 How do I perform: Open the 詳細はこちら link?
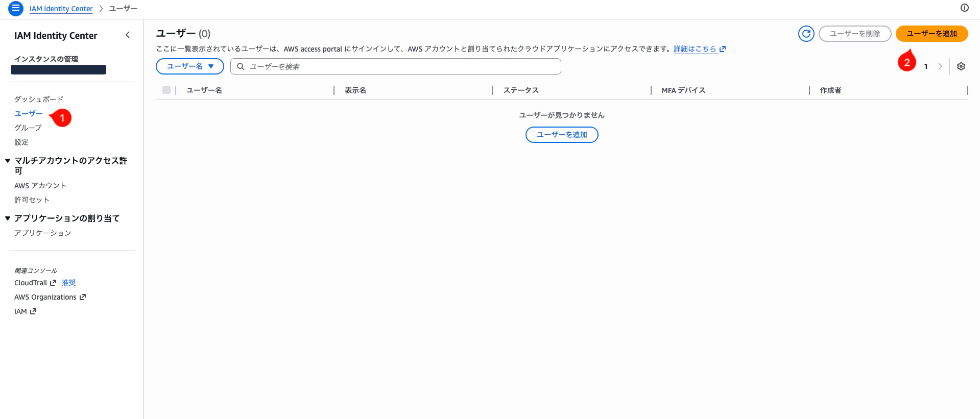click(x=695, y=49)
